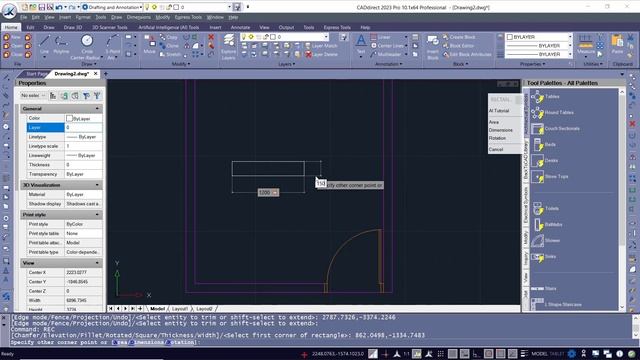Click Edit Block Attributes
This screenshot has width=640, height=360.
tap(467, 54)
